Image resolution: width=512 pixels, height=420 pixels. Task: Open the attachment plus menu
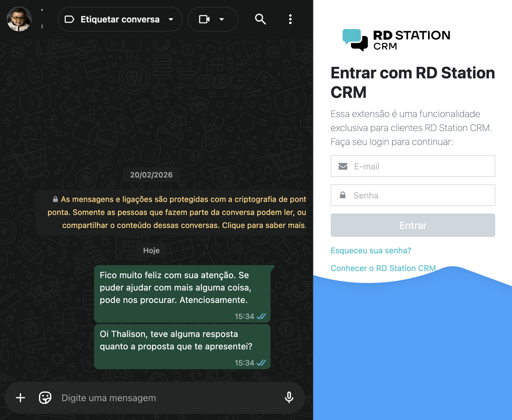[20, 398]
